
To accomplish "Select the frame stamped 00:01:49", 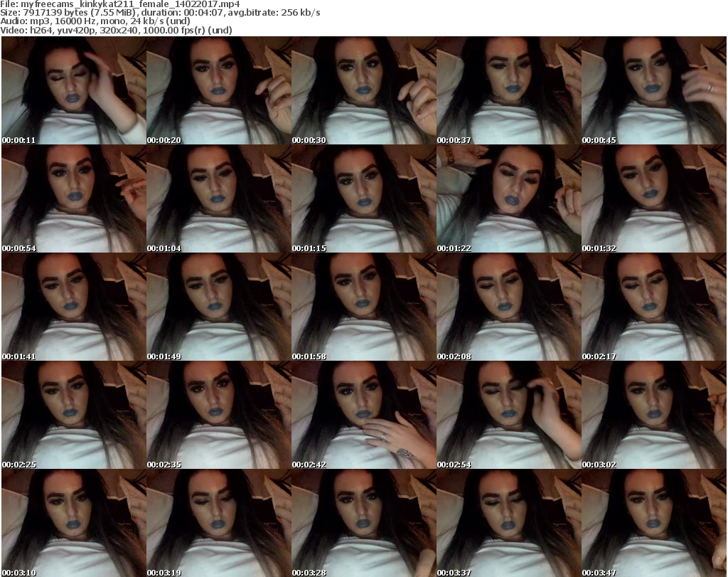I will 219,307.
